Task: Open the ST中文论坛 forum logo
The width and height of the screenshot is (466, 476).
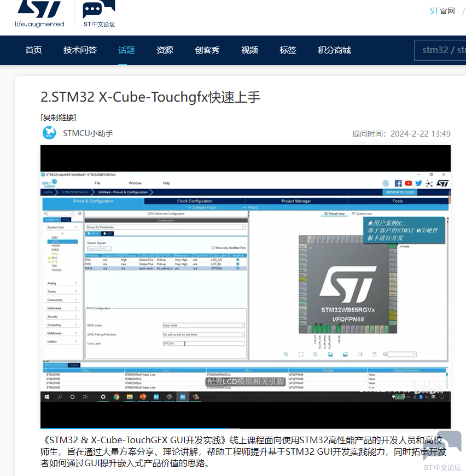Action: pos(99,14)
